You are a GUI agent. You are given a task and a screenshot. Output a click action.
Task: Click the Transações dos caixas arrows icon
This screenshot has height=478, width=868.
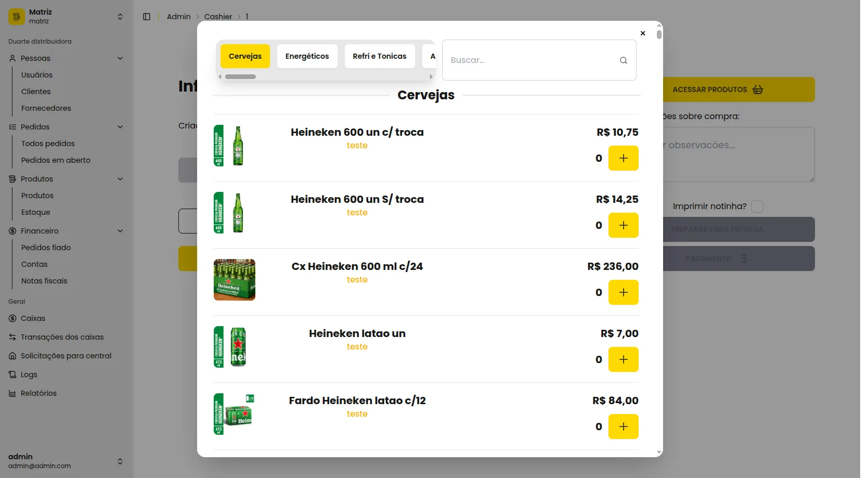click(12, 337)
